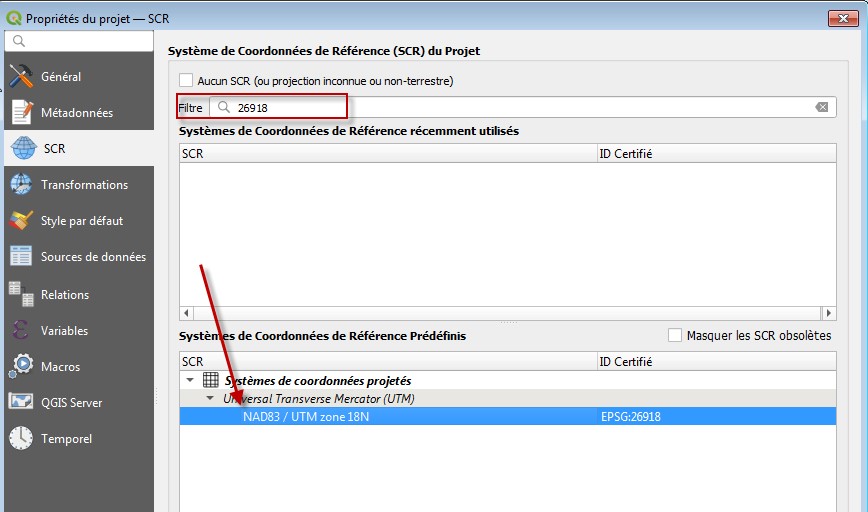Select the Métadonnées notepad icon
Screen dimensions: 868x512
(22, 112)
